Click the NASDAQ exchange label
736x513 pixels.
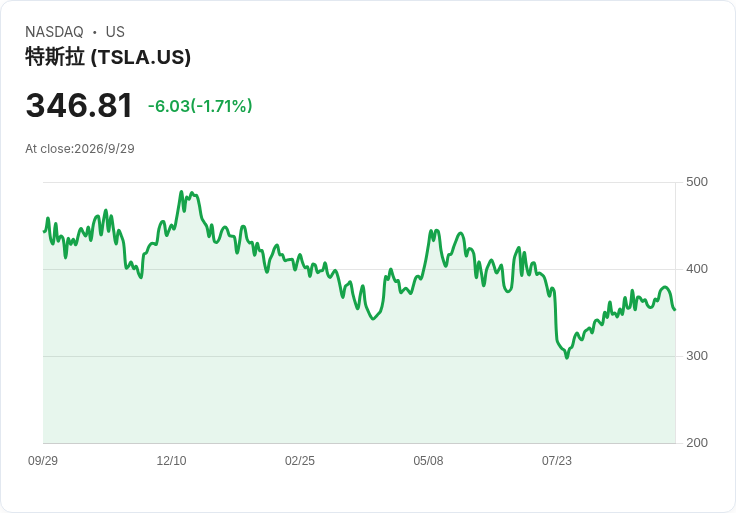pyautogui.click(x=54, y=32)
